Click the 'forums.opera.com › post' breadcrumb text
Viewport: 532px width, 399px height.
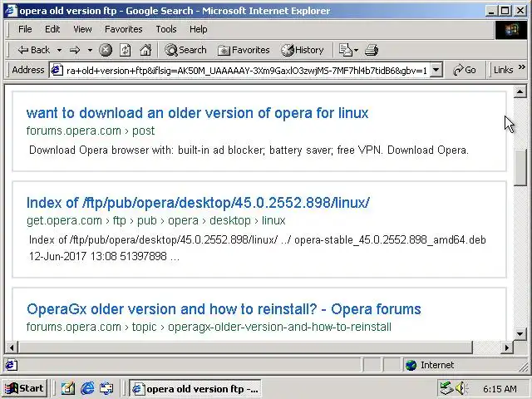tap(91, 131)
